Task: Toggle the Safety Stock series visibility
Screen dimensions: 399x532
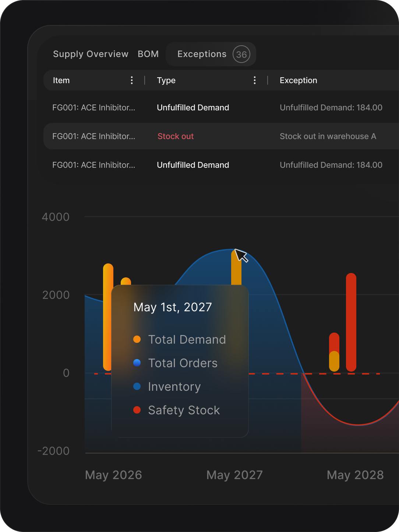Action: [x=137, y=410]
